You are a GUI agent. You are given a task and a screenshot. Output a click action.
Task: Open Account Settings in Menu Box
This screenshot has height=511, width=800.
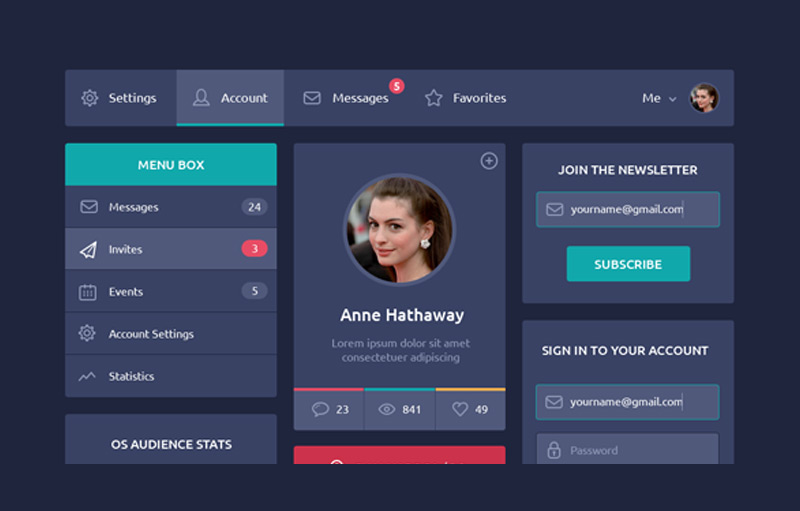point(151,334)
